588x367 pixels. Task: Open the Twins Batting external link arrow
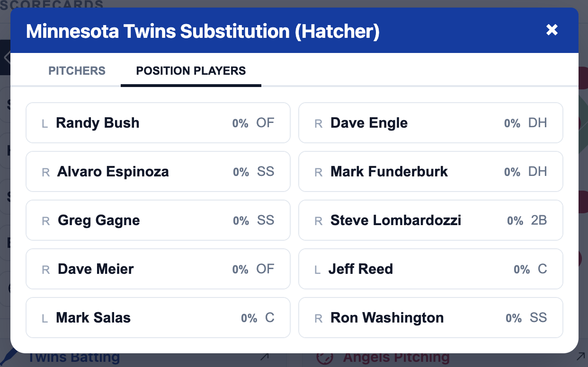coord(266,357)
